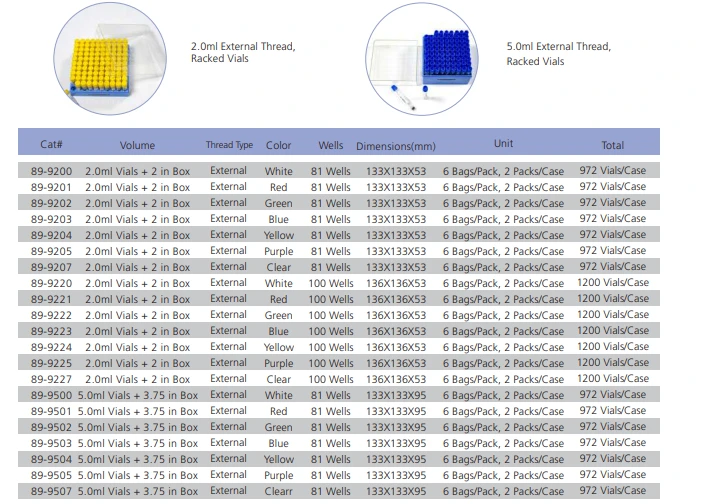Click the Unit column header

click(x=503, y=143)
